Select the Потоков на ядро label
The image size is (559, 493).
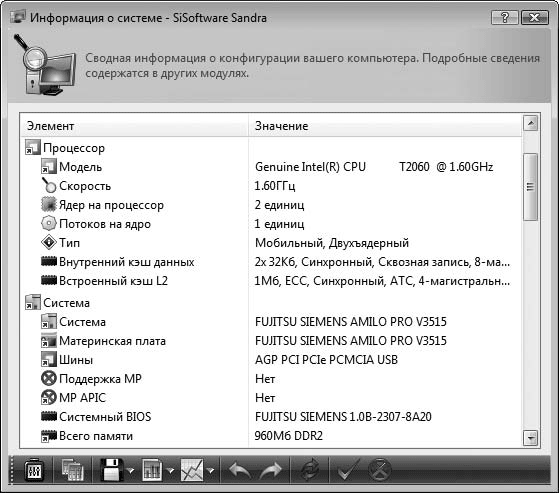(105, 224)
